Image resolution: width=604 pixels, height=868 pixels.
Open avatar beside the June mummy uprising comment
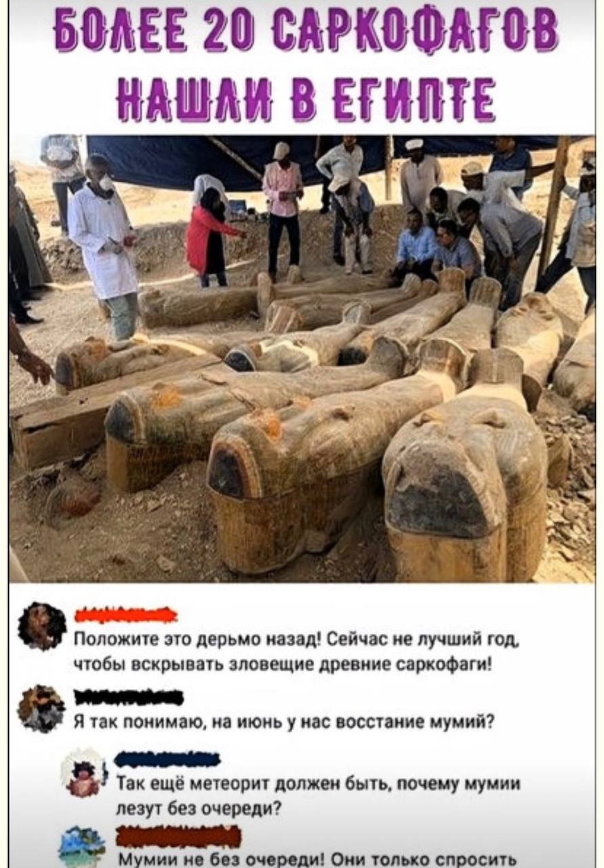click(41, 709)
